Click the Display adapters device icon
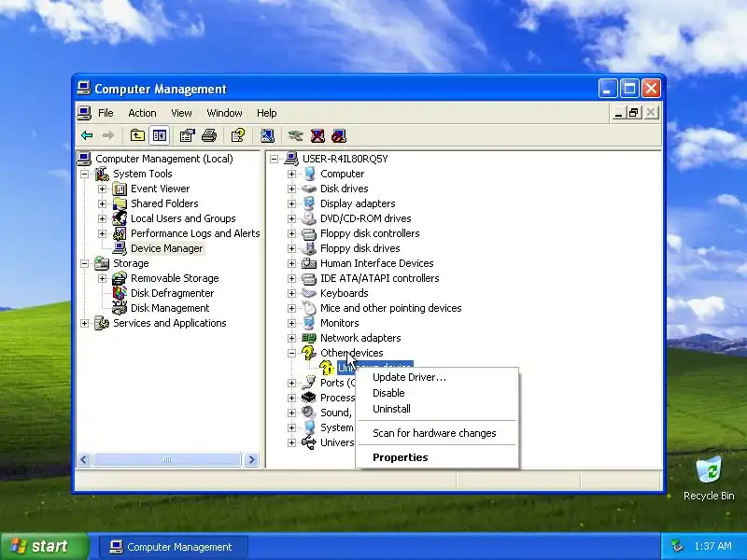 tap(309, 203)
